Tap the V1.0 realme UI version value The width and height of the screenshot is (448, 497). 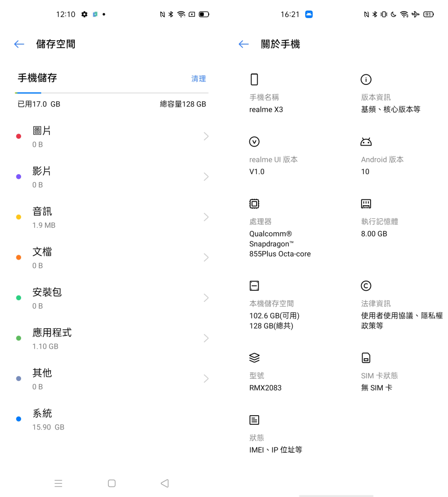tap(257, 171)
